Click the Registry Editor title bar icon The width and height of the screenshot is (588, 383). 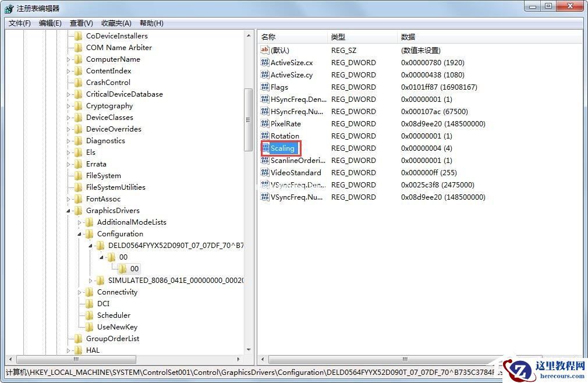coord(8,8)
